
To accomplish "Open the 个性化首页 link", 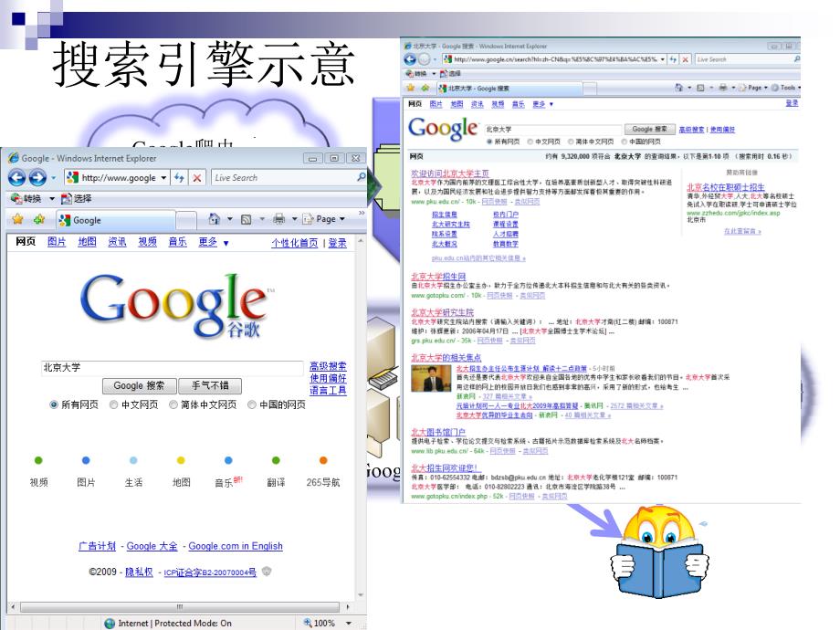I will (295, 243).
